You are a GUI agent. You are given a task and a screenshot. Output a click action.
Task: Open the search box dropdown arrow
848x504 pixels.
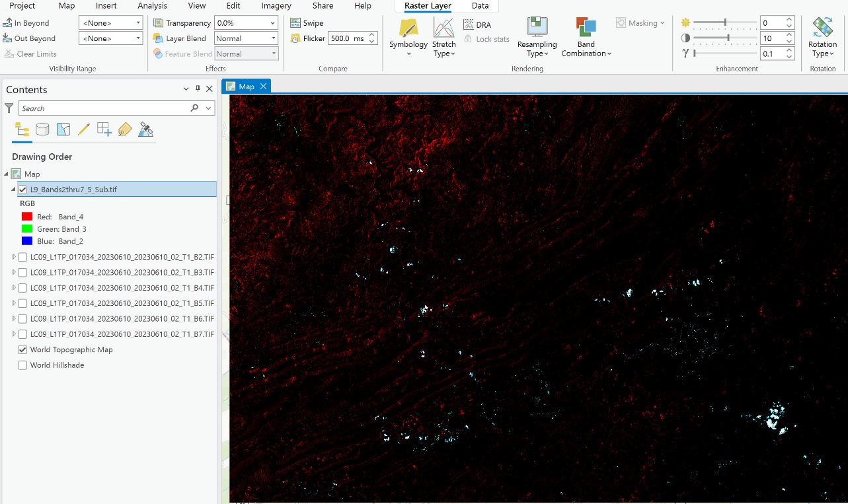click(x=208, y=108)
